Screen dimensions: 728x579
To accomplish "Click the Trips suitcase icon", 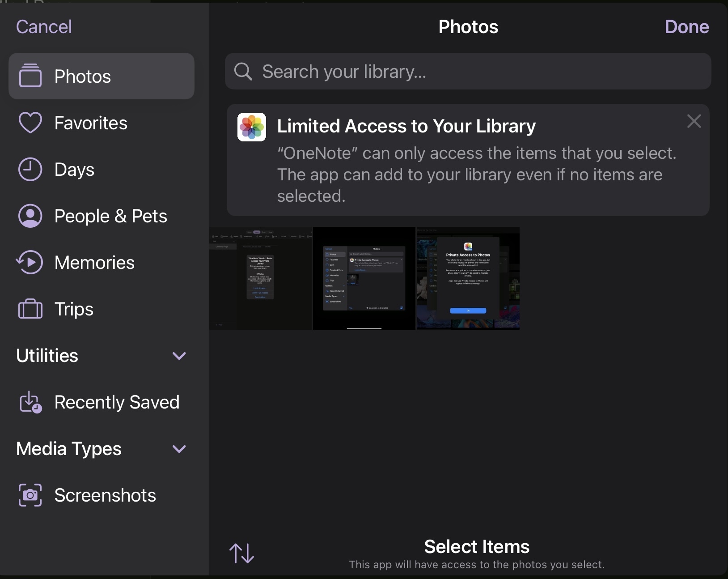I will 30,309.
